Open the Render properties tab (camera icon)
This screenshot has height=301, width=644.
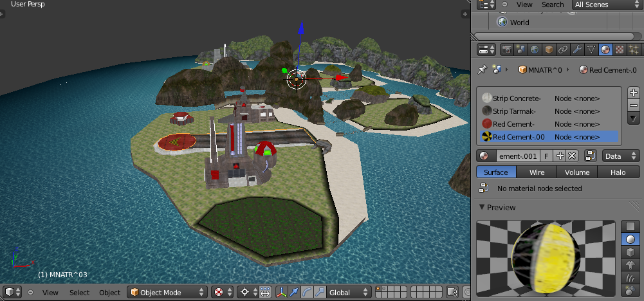(x=506, y=50)
